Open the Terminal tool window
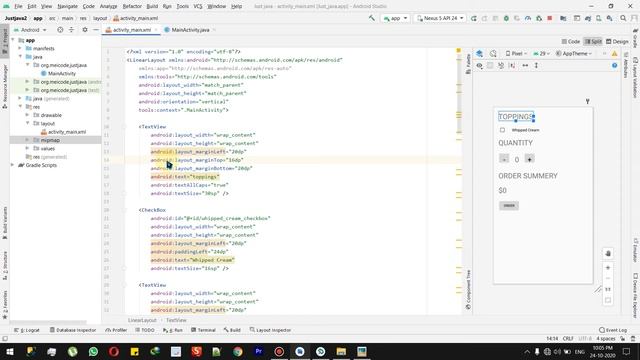The image size is (640, 360). [203, 330]
